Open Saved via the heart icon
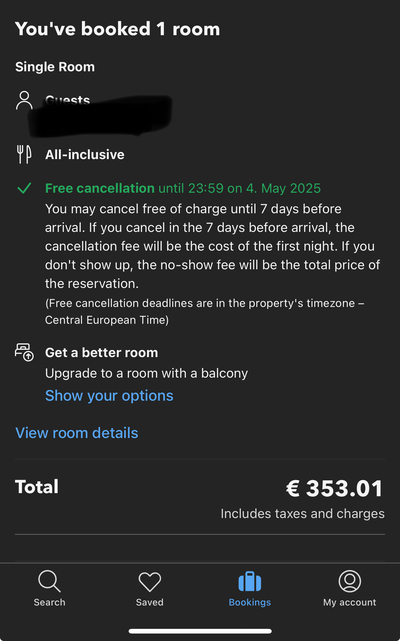The width and height of the screenshot is (400, 641). (150, 582)
